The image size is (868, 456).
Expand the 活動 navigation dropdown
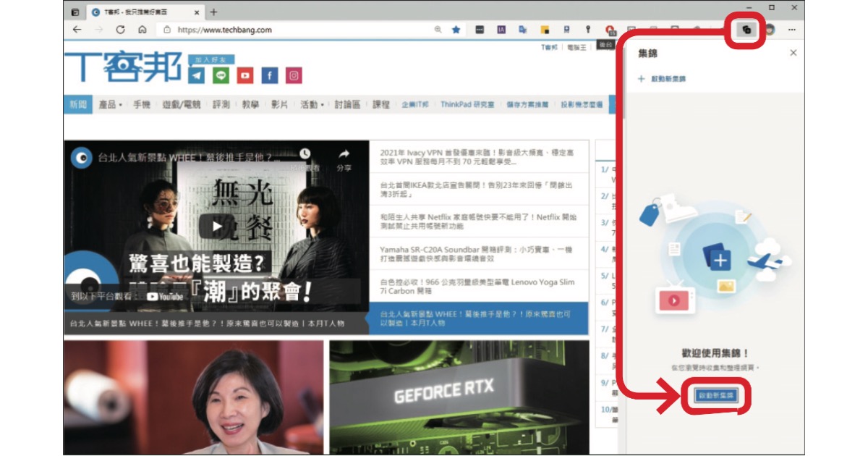(x=312, y=104)
